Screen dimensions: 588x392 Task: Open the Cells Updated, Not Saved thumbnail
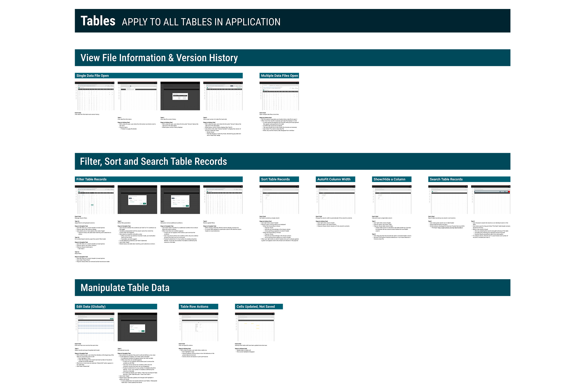[255, 327]
